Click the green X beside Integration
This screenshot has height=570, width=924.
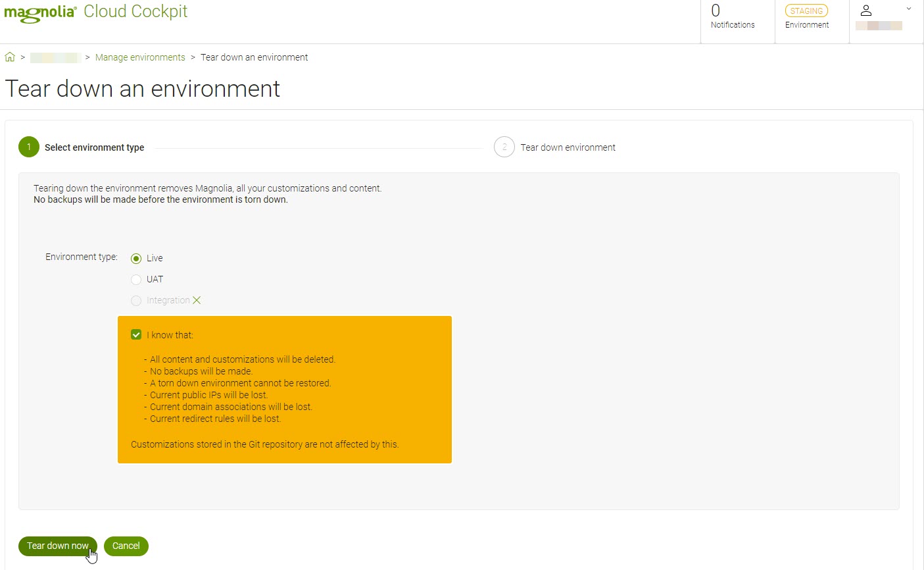[x=197, y=300]
